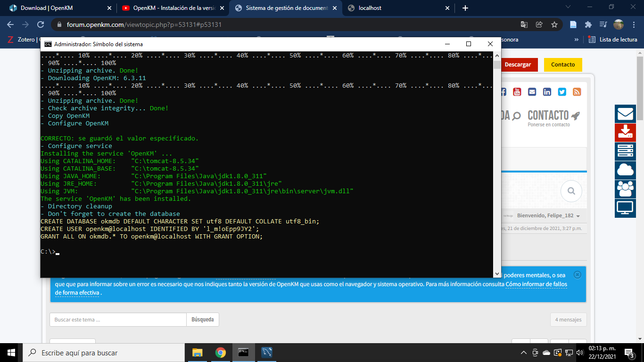Click the 'Buscar este tema' search field
The image size is (644, 362).
pyautogui.click(x=118, y=320)
